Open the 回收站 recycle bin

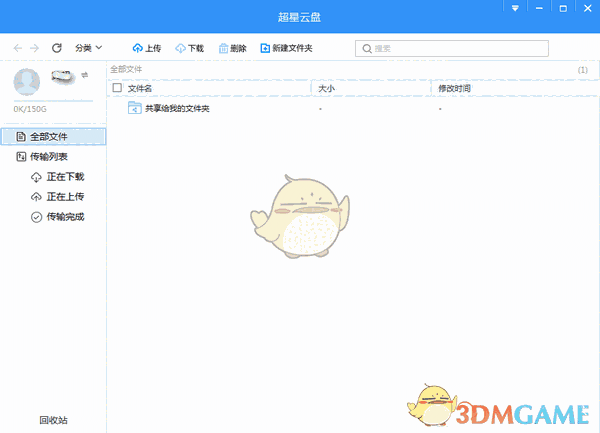[x=54, y=420]
